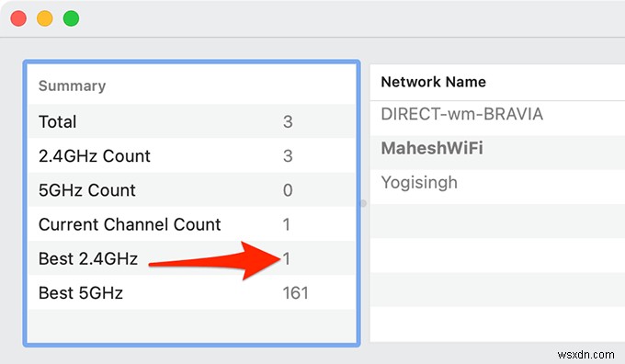
Task: Select the 5GHz Count row label
Action: (x=87, y=190)
